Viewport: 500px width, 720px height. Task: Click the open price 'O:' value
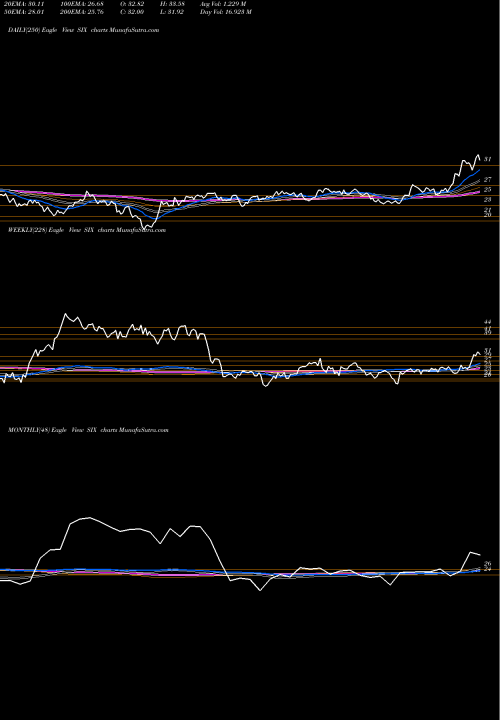coord(134,4)
